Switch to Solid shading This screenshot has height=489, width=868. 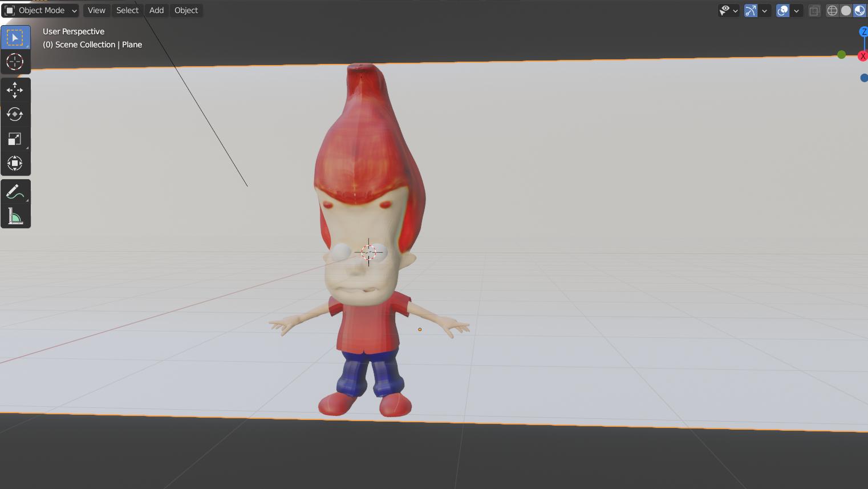point(846,10)
